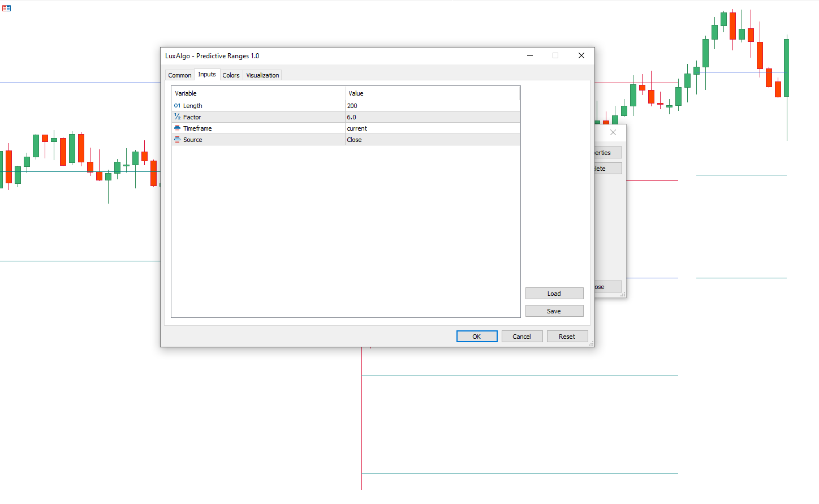This screenshot has height=504, width=819.
Task: Click the partly hidden Properties button behind
Action: pyautogui.click(x=608, y=153)
